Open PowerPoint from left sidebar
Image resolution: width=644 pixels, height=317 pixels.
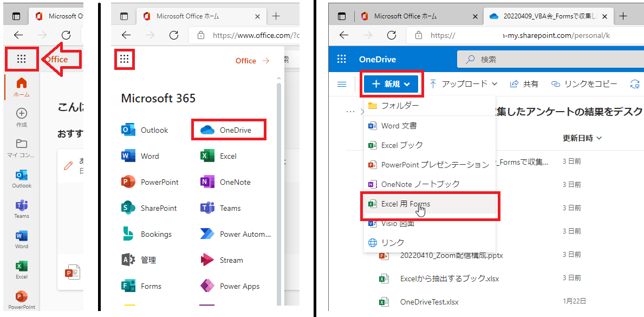click(21, 301)
